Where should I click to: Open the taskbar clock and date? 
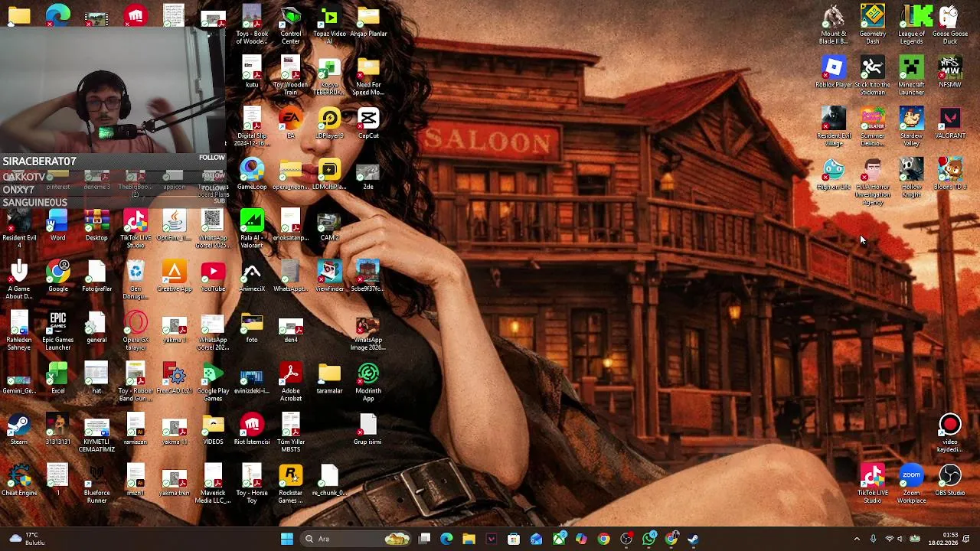tap(942, 539)
